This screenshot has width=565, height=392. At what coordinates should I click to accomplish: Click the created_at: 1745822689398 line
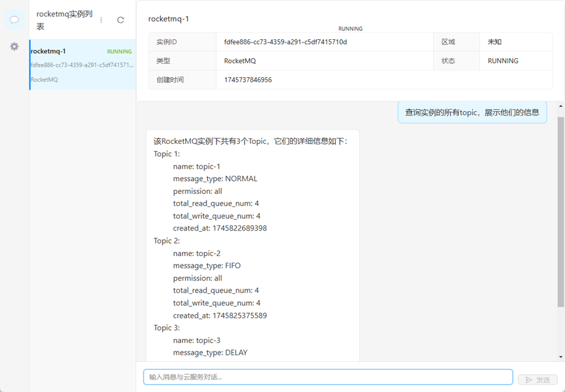[220, 228]
